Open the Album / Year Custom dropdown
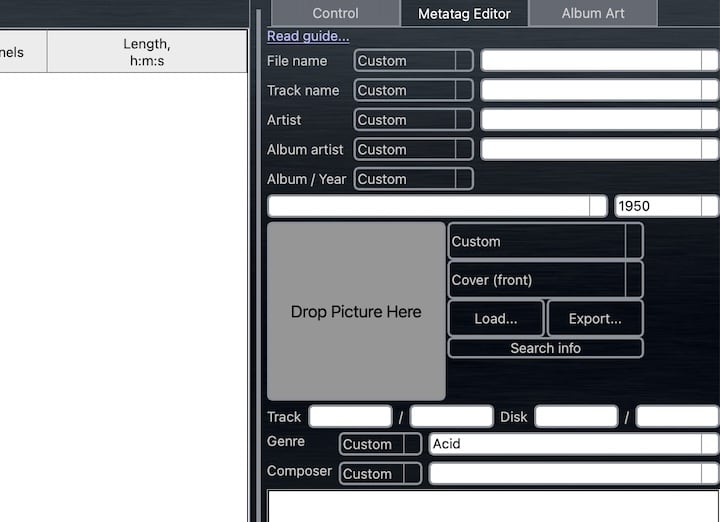This screenshot has width=720, height=522. 413,179
